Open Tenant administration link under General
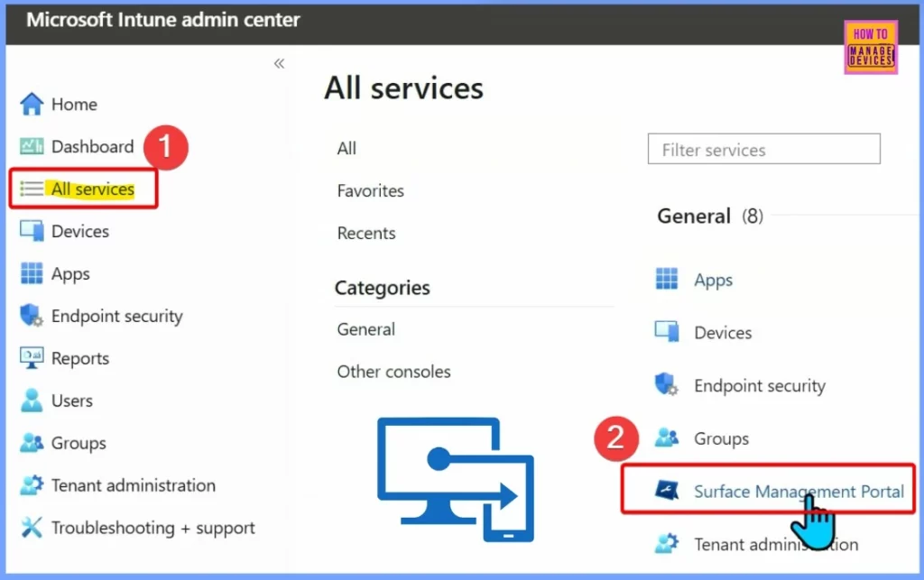Screen dimensions: 924x580 point(776,545)
